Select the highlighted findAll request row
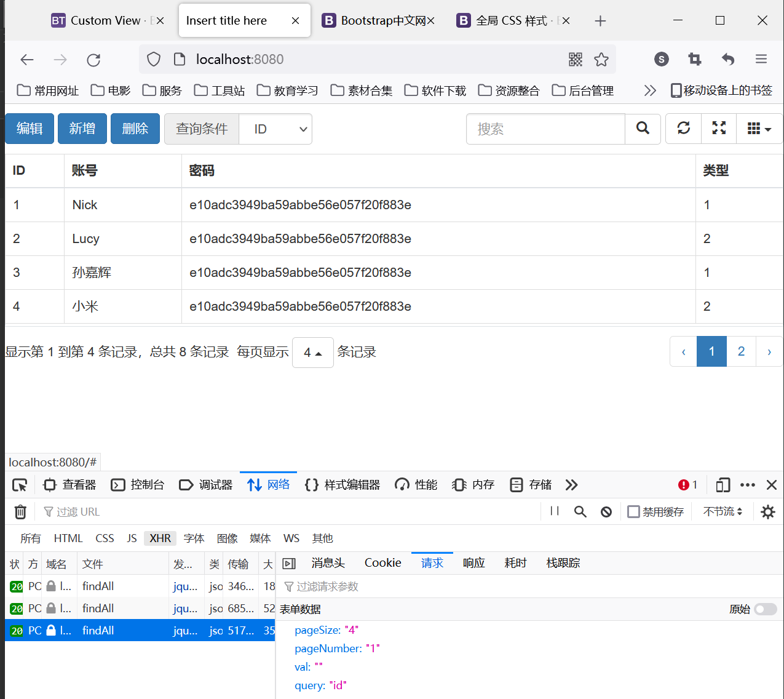 point(140,631)
